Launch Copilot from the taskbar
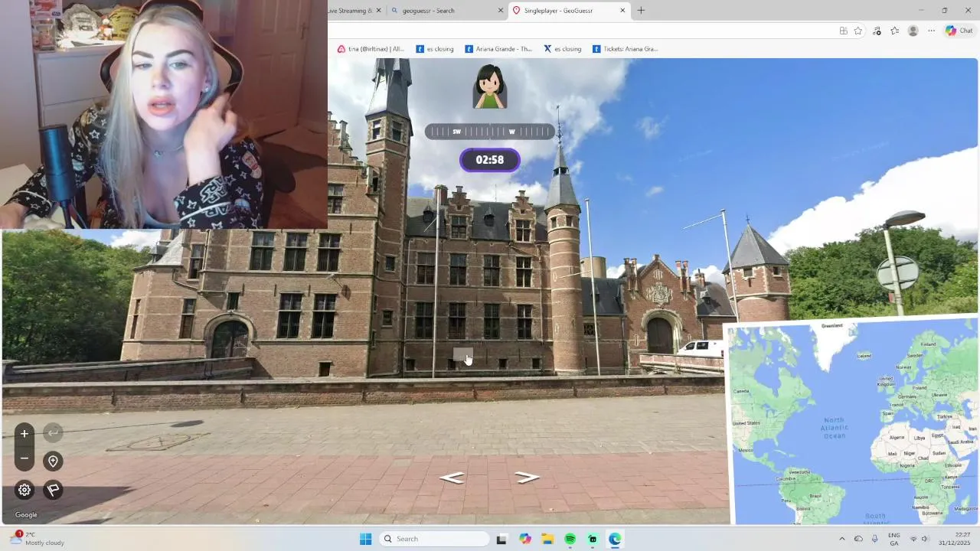Image resolution: width=980 pixels, height=551 pixels. coord(524,539)
